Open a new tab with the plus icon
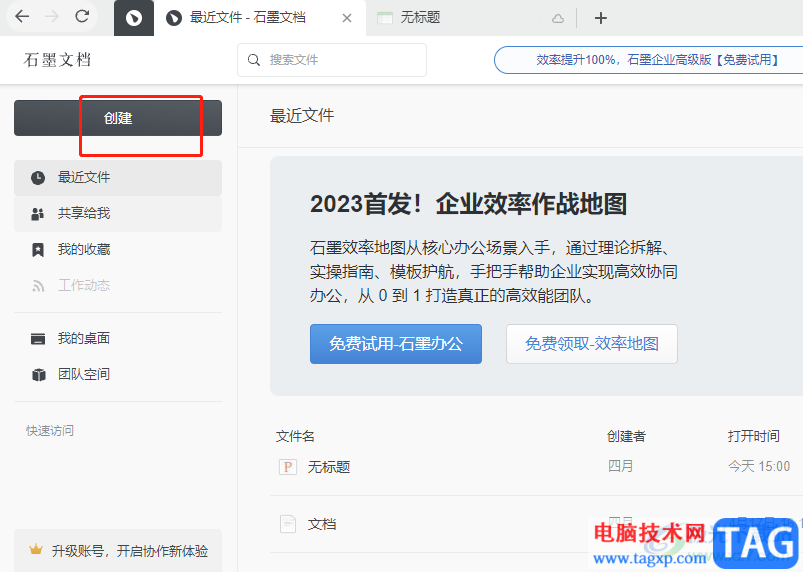This screenshot has width=803, height=572. (601, 18)
